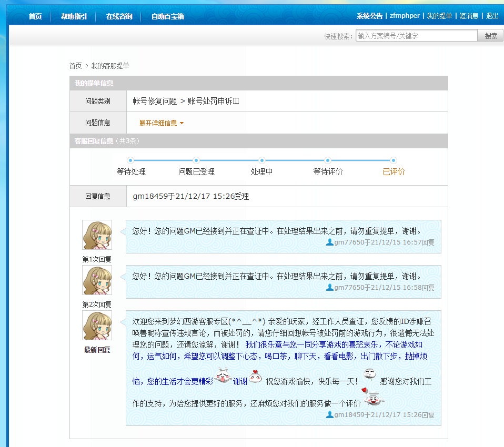Click the user icon beside gm77650 16:57回复

pyautogui.click(x=329, y=242)
